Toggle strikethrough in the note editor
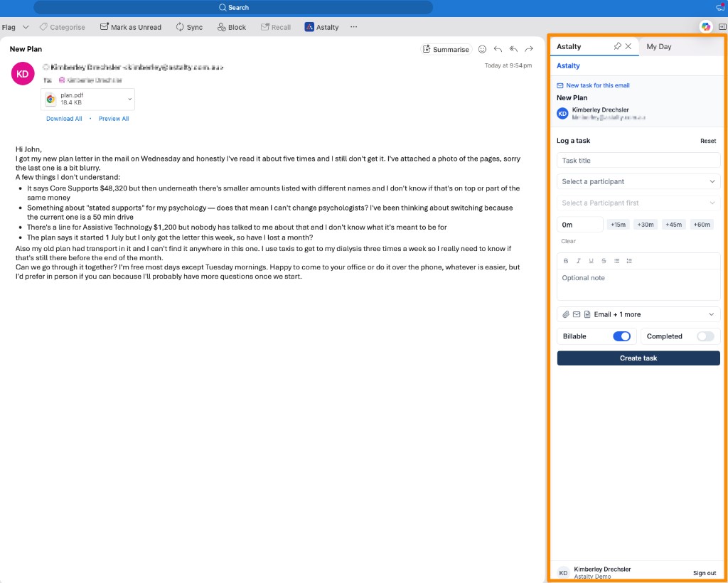 tap(604, 261)
